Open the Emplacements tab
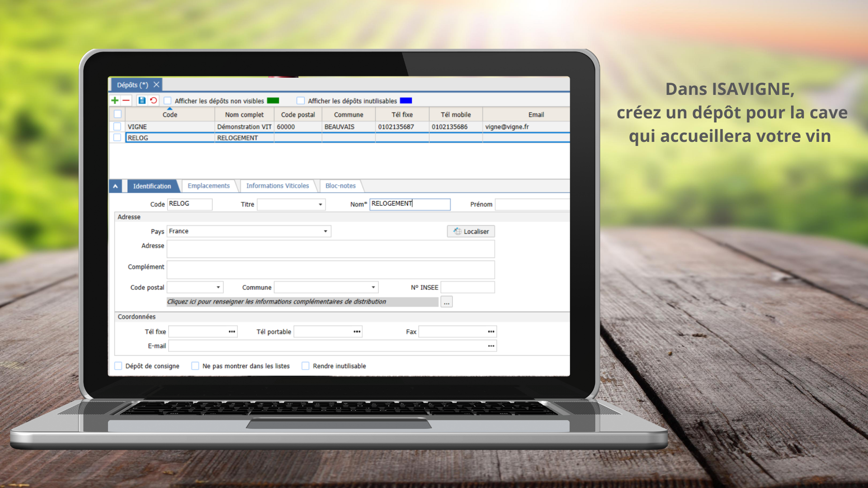Screen dimensions: 868x488 [x=209, y=186]
